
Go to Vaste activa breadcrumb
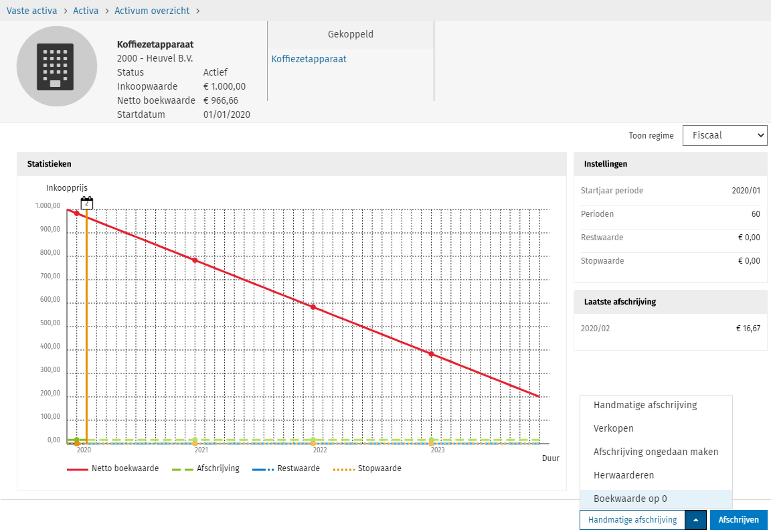click(31, 11)
